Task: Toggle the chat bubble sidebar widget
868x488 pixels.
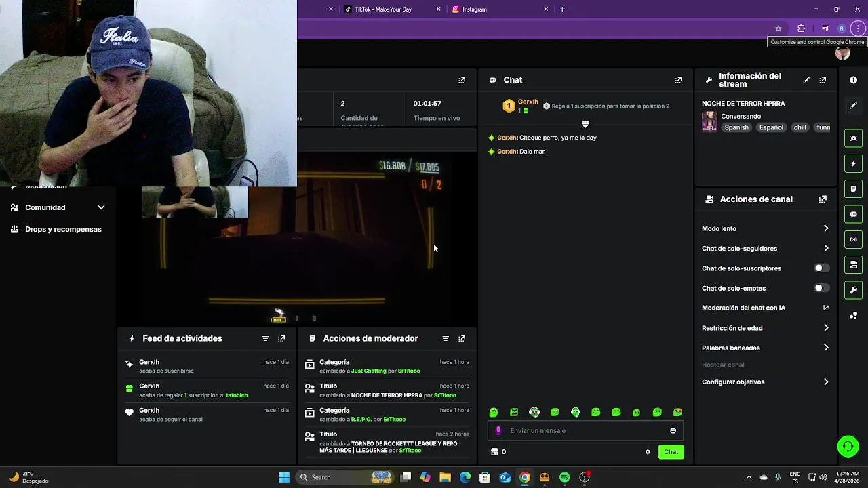Action: tap(853, 214)
